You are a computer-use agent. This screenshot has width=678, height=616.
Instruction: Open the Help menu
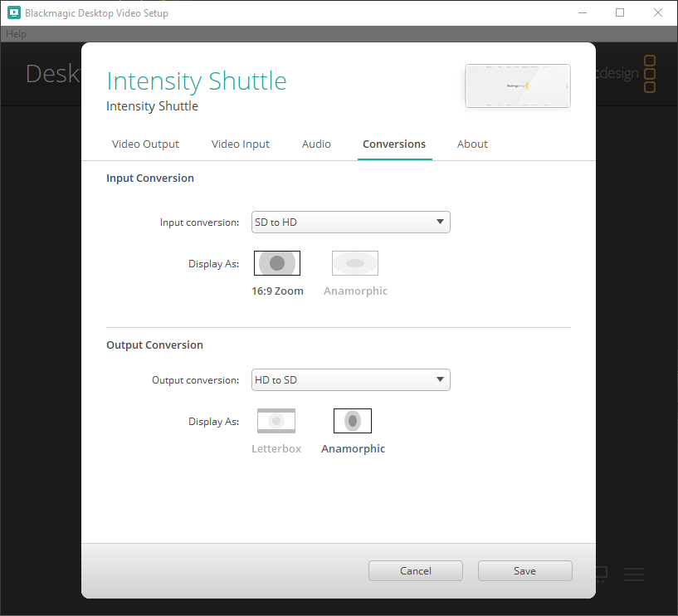(16, 34)
